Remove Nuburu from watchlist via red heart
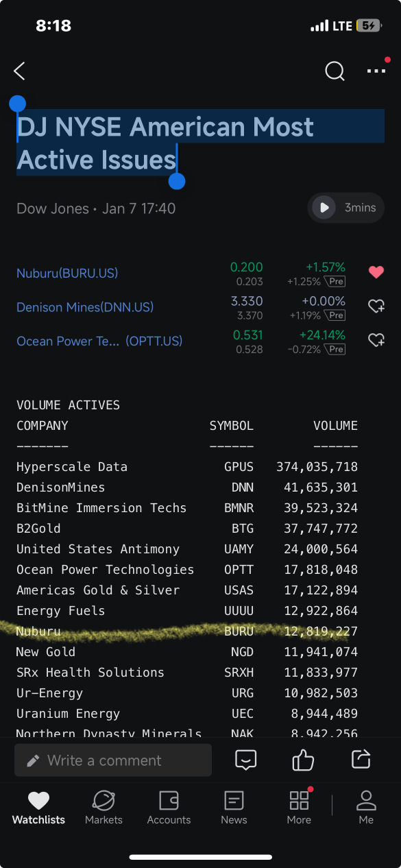Image resolution: width=401 pixels, height=868 pixels. coord(376,272)
